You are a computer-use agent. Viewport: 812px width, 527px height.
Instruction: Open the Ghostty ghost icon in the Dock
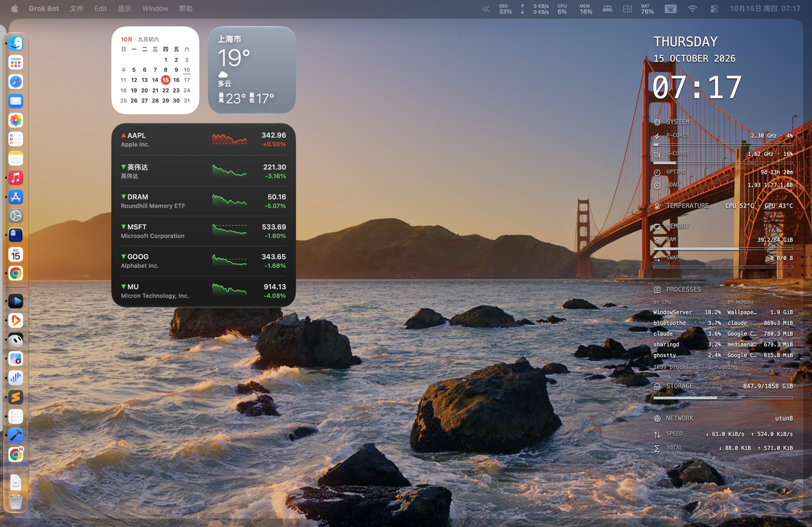pyautogui.click(x=16, y=235)
